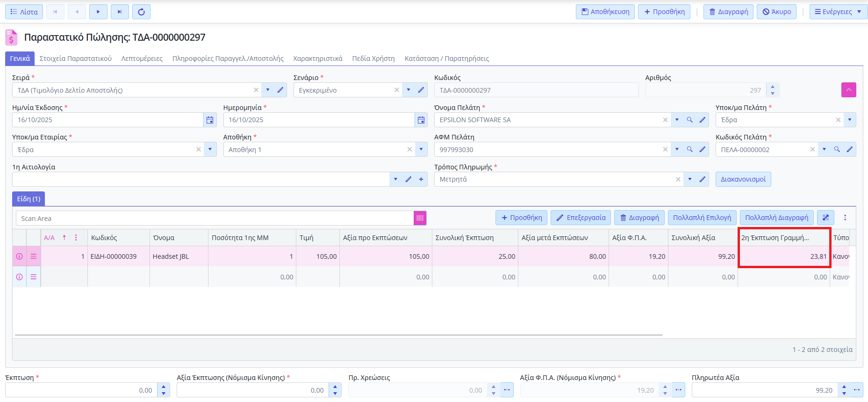Search customer name with magnifier icon
Image resolution: width=868 pixels, height=402 pixels.
coord(689,120)
